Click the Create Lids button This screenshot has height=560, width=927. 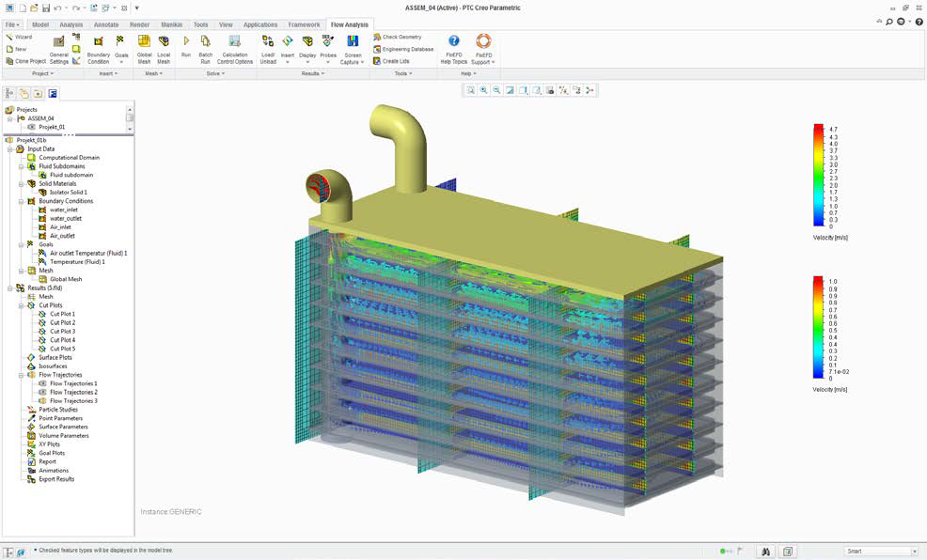tap(391, 61)
